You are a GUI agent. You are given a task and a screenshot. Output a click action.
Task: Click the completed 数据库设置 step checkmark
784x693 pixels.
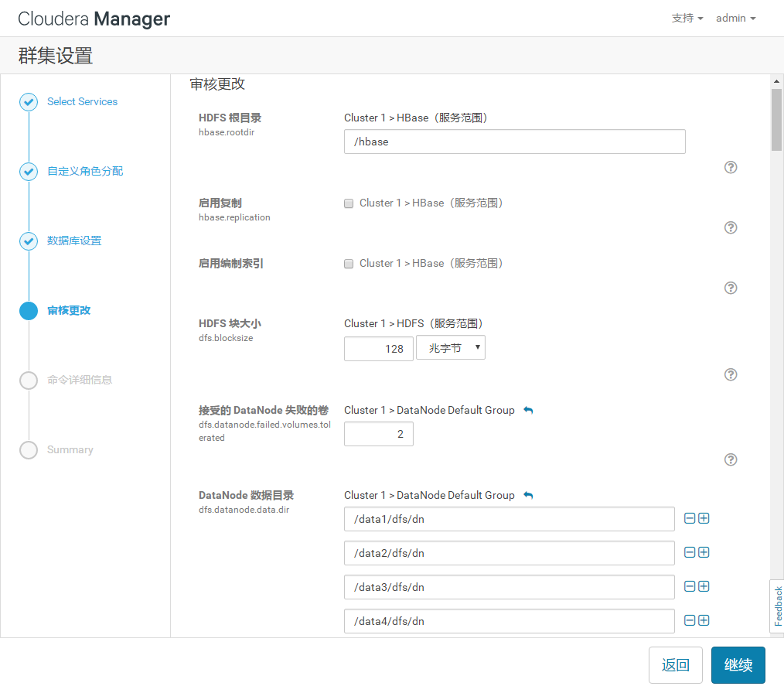28,241
